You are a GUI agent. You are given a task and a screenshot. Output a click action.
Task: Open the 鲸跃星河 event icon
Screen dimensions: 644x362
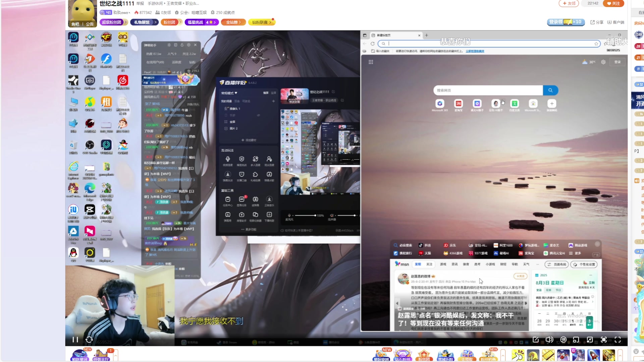(79, 355)
